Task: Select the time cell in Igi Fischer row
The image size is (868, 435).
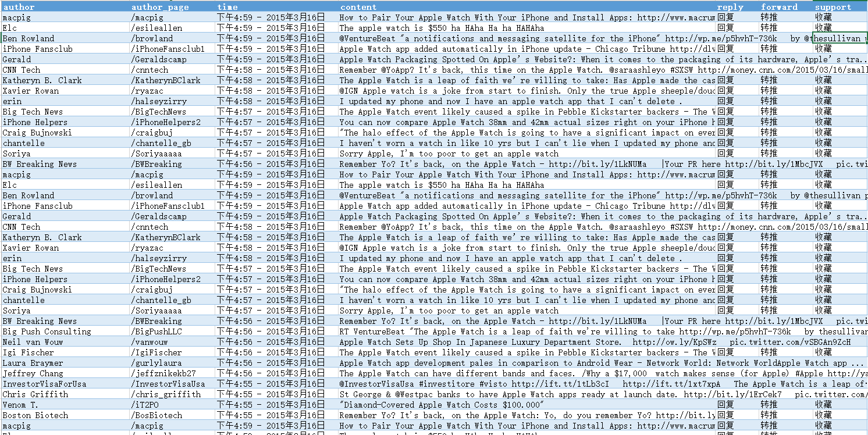Action: coord(277,352)
